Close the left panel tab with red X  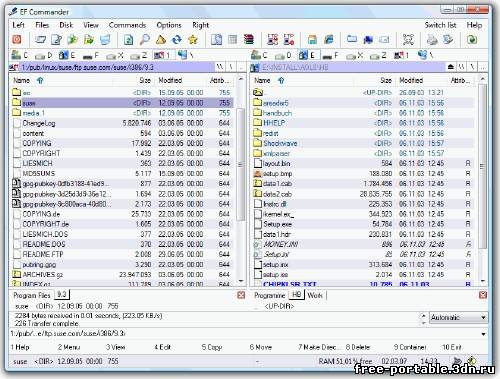click(241, 295)
